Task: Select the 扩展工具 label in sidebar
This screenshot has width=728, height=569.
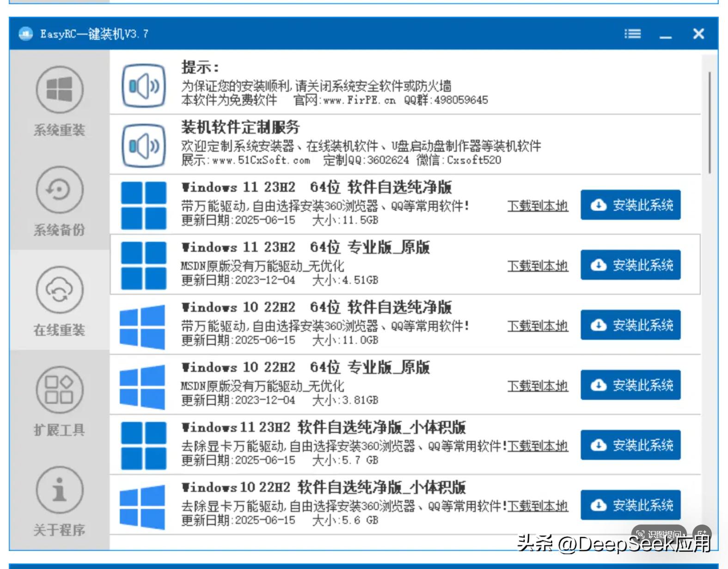Action: [59, 430]
